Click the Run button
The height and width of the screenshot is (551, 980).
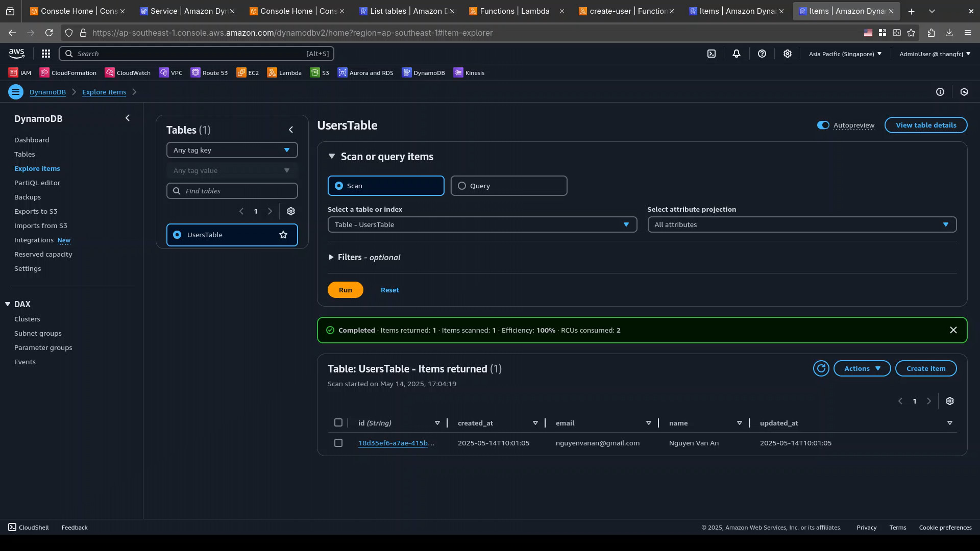(346, 290)
